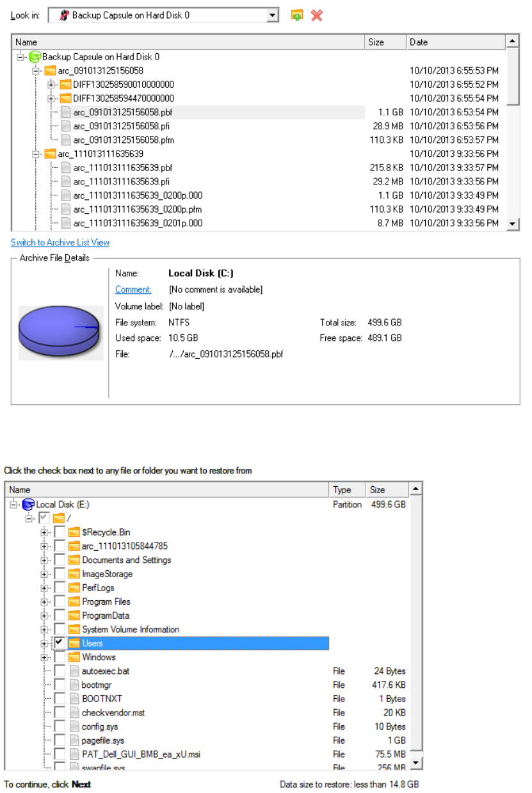Sort archives by Name column header

[x=188, y=42]
